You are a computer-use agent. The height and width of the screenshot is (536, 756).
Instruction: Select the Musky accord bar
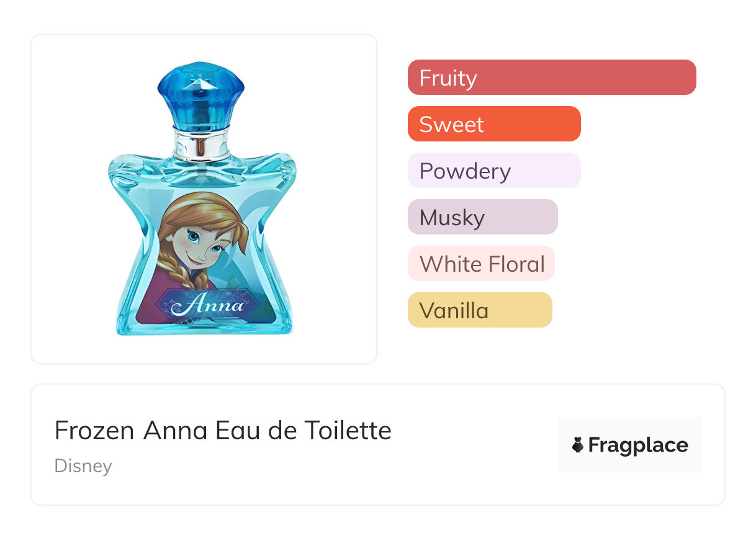482,217
